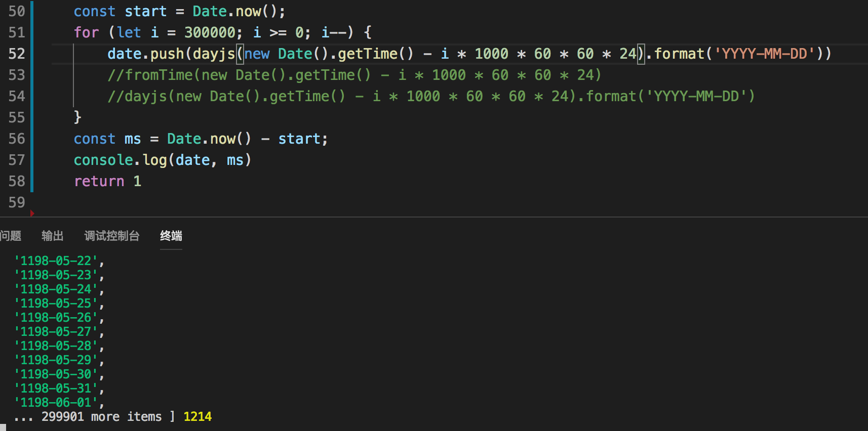
Task: Switch to the 输出 output tab
Action: click(52, 236)
